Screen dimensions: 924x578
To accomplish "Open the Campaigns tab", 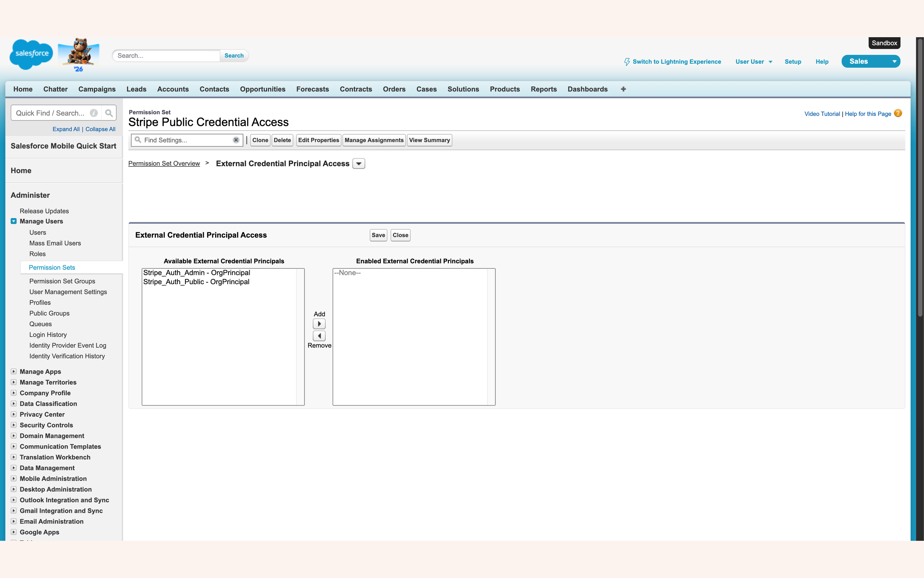I will click(x=97, y=89).
